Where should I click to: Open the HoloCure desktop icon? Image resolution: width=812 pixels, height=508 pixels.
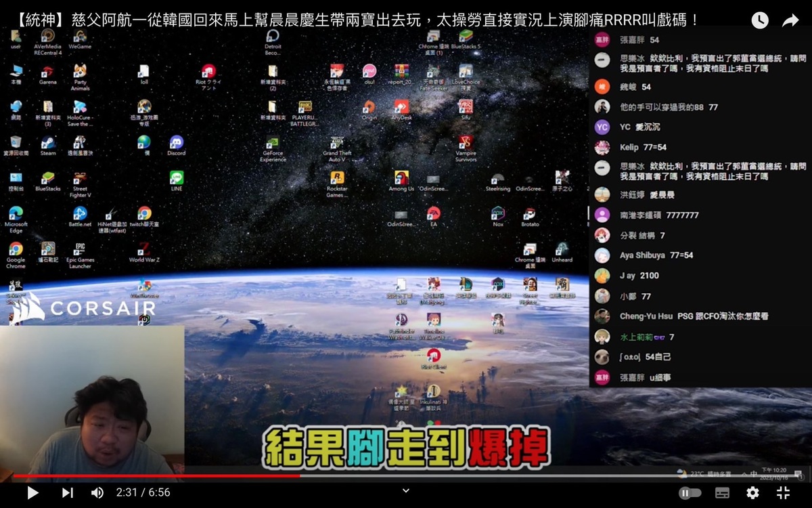click(x=80, y=112)
